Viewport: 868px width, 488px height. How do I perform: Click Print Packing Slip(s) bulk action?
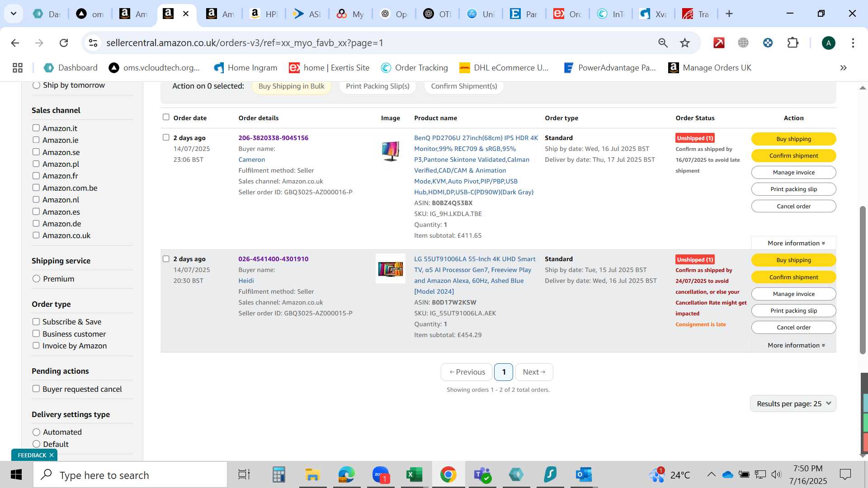(x=377, y=86)
